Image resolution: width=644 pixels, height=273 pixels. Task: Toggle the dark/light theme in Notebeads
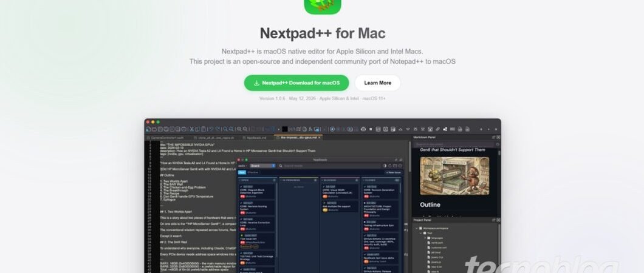[x=385, y=166]
